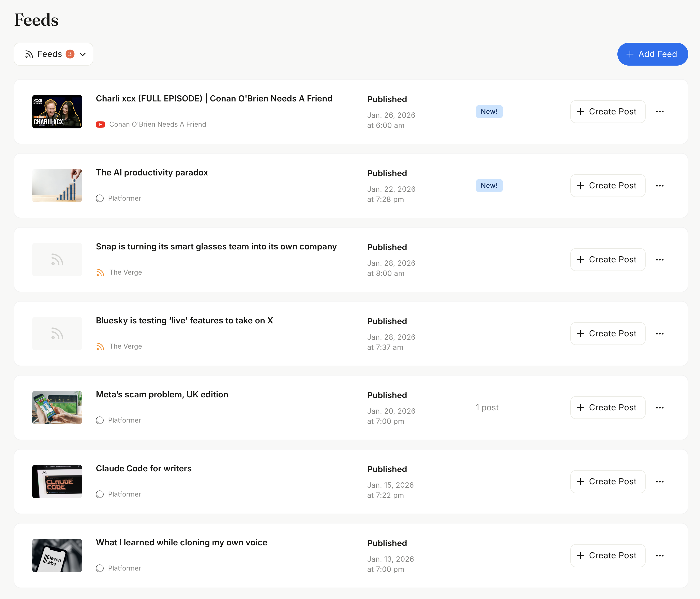This screenshot has height=599, width=700.
Task: Click YouTube icon beside Conan O'Brien source
Action: coord(100,124)
